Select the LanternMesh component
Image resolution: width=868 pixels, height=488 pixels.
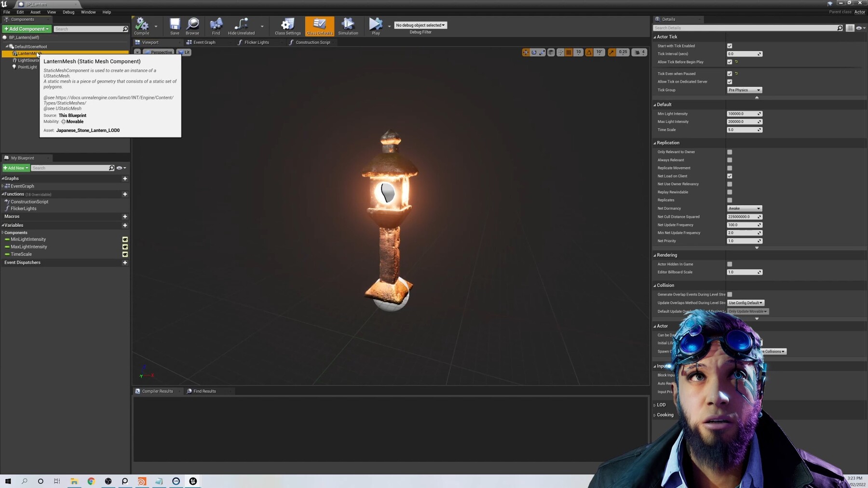pyautogui.click(x=27, y=53)
